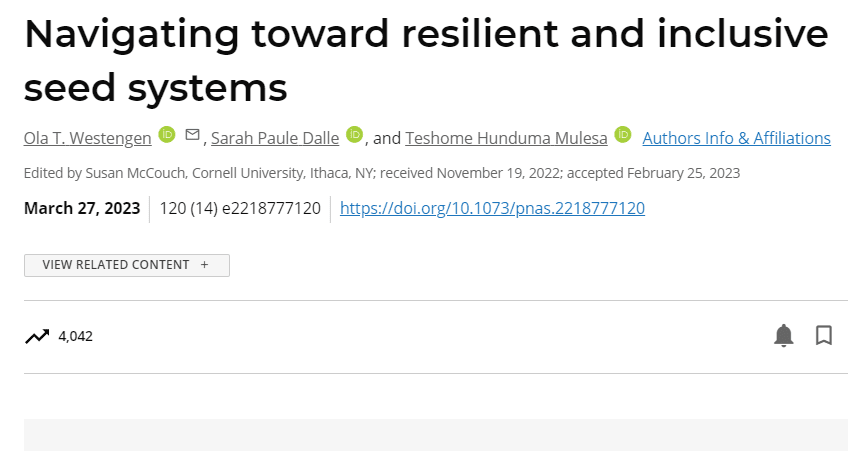
Task: Click ORCID icon next to Ola T. Westengen
Action: click(167, 134)
